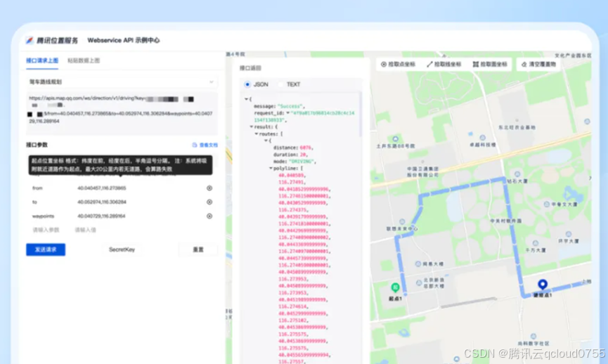Image resolution: width=608 pixels, height=364 pixels.
Task: Select the TEXT radio button
Action: coord(280,84)
